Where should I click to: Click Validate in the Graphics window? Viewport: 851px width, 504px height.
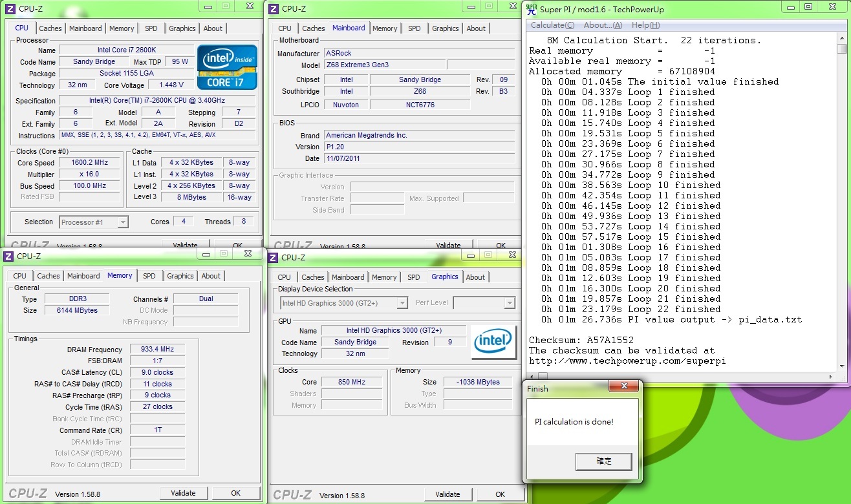pos(447,494)
